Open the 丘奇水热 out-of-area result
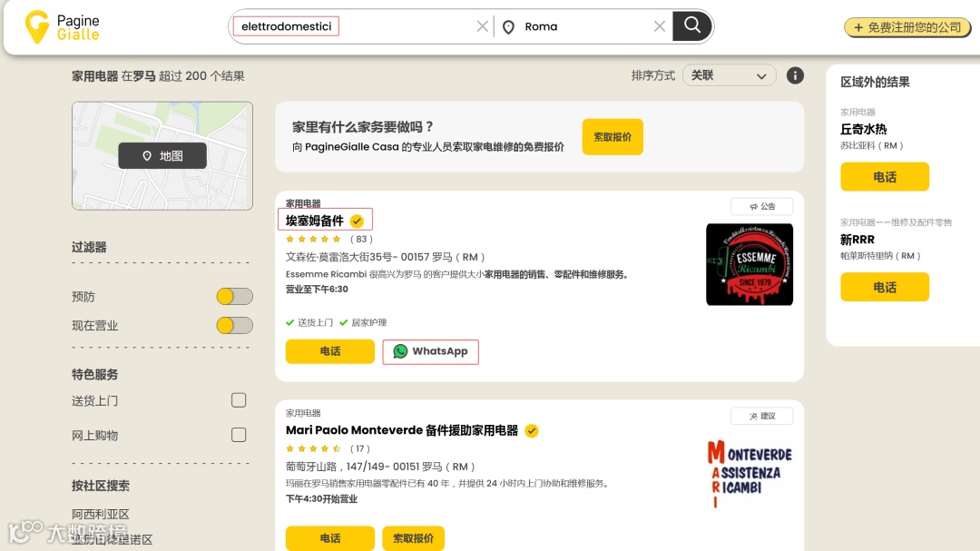Viewport: 980px width, 551px height. click(x=863, y=129)
